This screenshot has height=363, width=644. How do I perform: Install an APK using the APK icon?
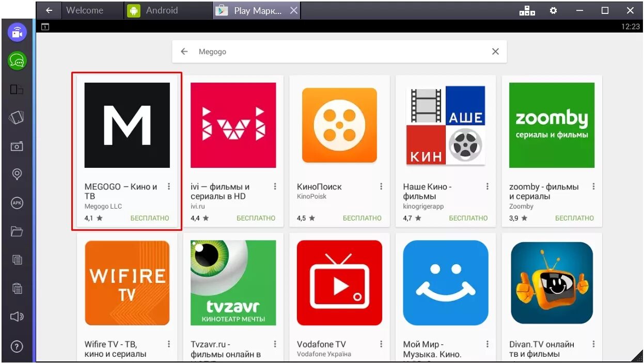click(17, 203)
